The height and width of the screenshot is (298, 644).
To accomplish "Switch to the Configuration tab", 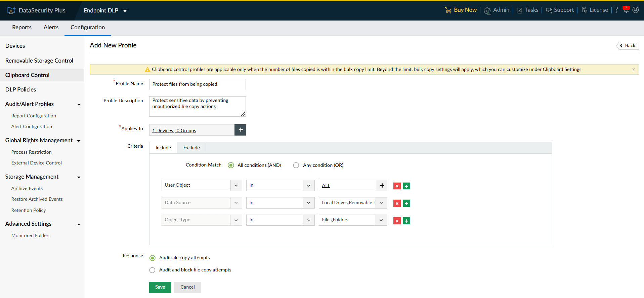I will [x=88, y=28].
